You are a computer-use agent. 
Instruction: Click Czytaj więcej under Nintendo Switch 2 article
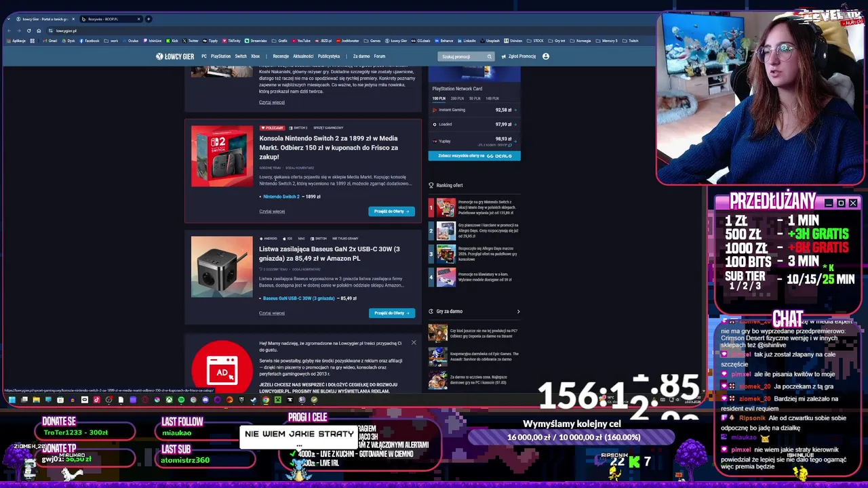pyautogui.click(x=272, y=211)
